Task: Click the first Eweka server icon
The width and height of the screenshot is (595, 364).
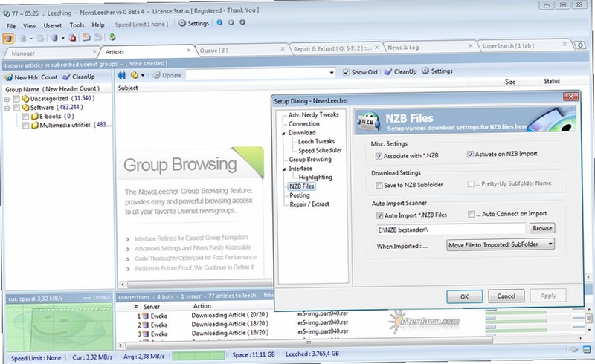Action: pyautogui.click(x=145, y=316)
